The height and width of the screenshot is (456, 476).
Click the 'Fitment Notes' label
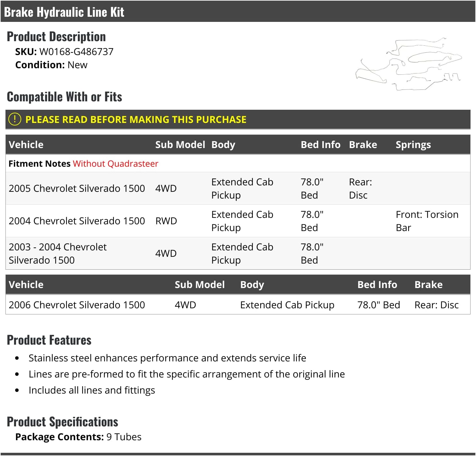(x=40, y=164)
